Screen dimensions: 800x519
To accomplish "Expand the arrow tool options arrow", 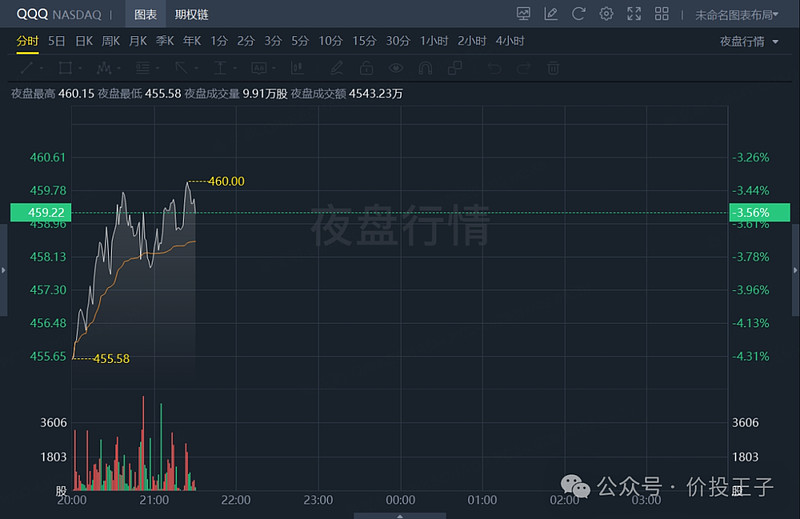I will 196,68.
